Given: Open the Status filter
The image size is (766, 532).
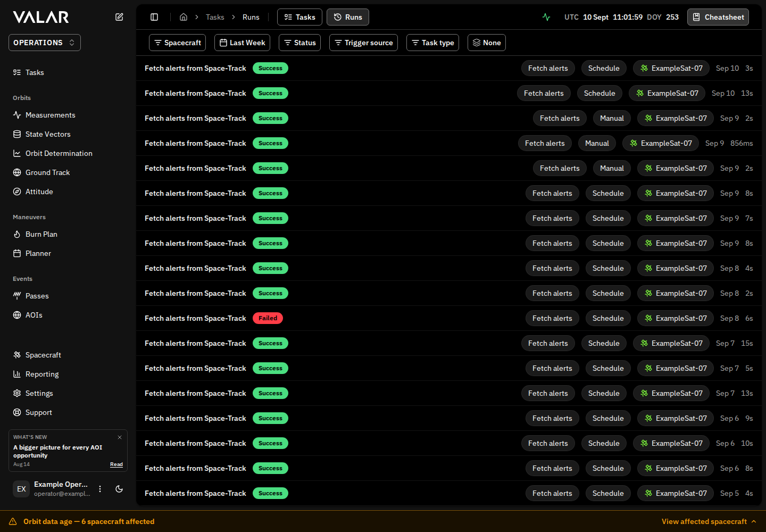Looking at the screenshot, I should click(299, 43).
